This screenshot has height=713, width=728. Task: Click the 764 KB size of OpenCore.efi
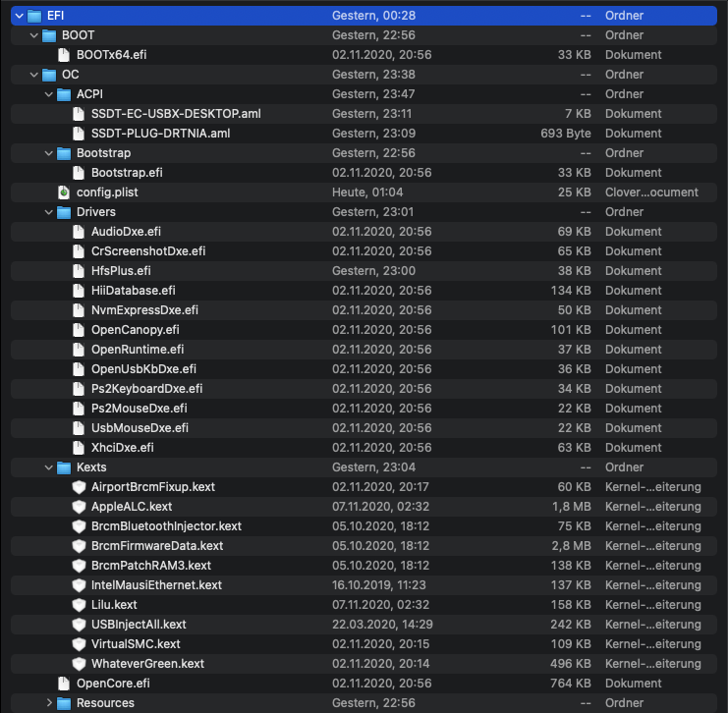571,684
